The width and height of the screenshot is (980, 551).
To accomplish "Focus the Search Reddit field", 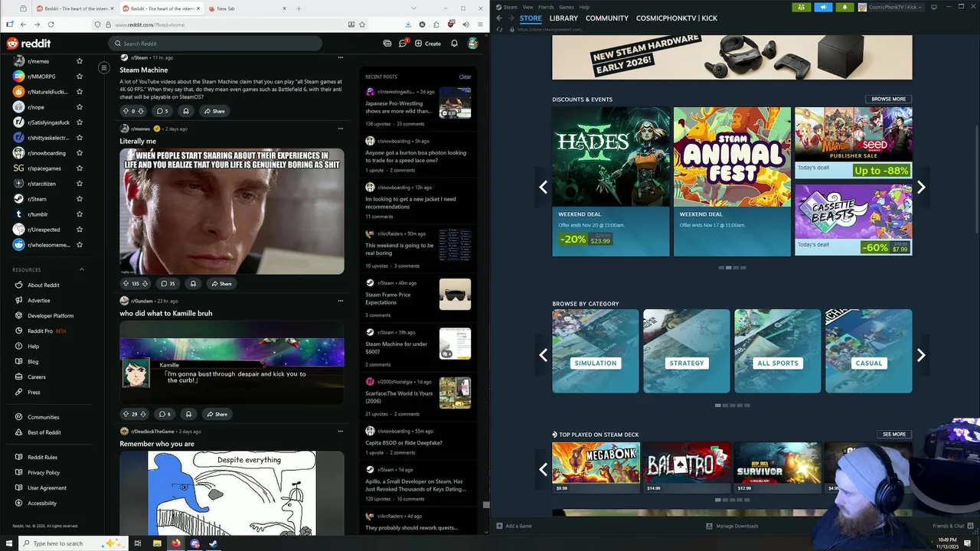I will click(x=215, y=44).
